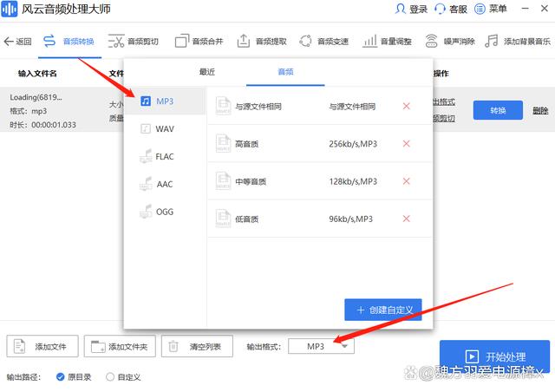This screenshot has height=392, width=555.
Task: Delete the 高音质 preset with X
Action: [x=407, y=144]
